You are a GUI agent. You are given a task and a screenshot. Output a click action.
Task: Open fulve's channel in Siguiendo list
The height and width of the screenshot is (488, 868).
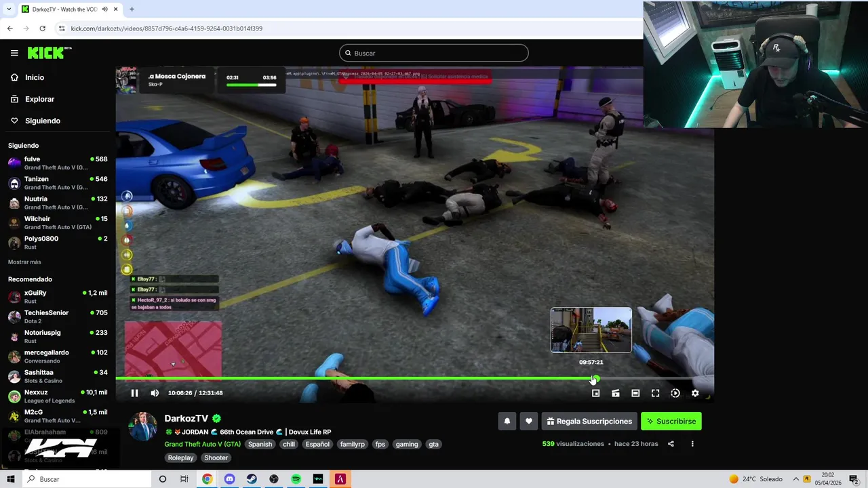click(x=58, y=163)
